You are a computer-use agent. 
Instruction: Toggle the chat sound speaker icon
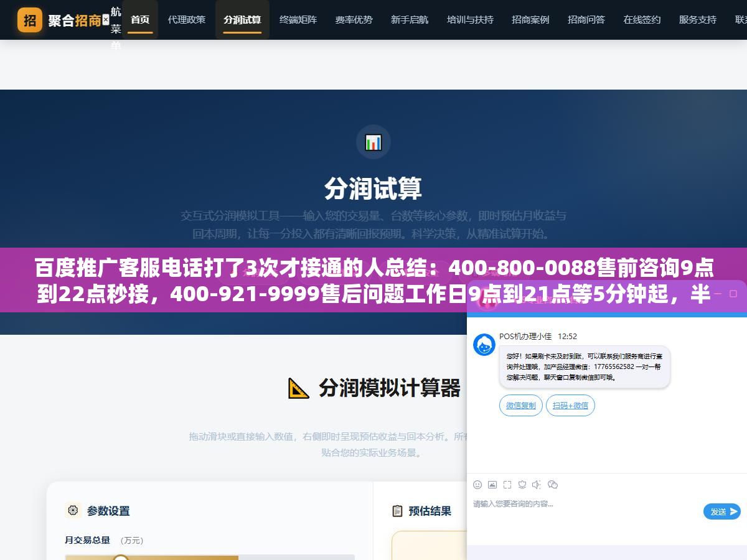tap(537, 485)
